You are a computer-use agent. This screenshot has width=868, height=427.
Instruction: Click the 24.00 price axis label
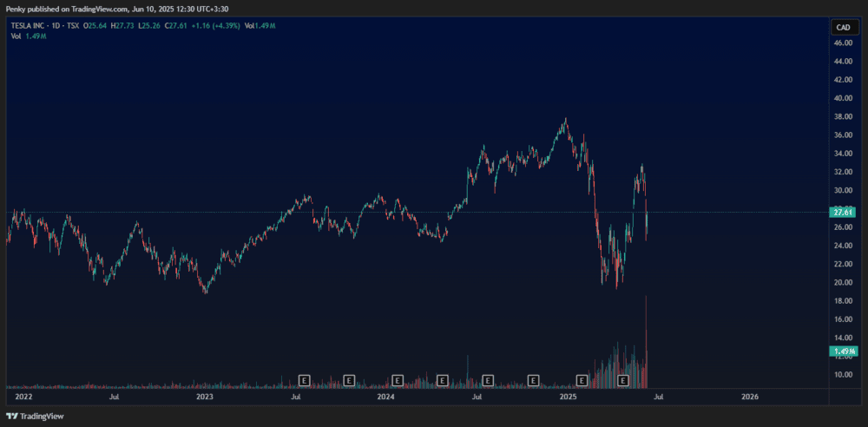tap(843, 246)
